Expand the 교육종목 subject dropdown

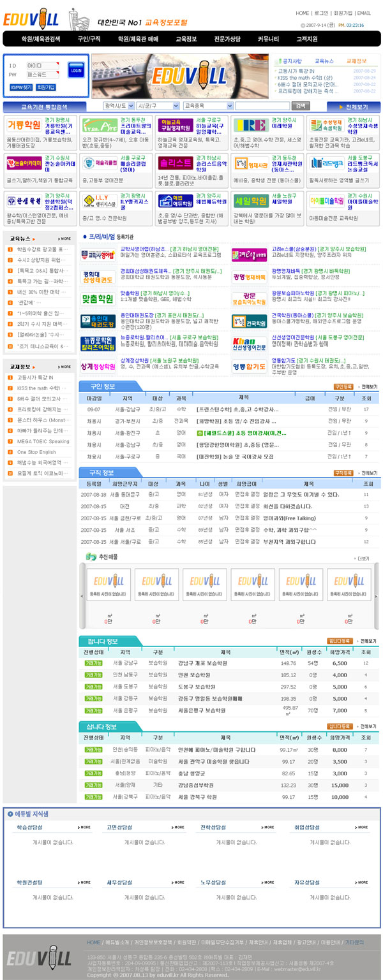[x=207, y=106]
